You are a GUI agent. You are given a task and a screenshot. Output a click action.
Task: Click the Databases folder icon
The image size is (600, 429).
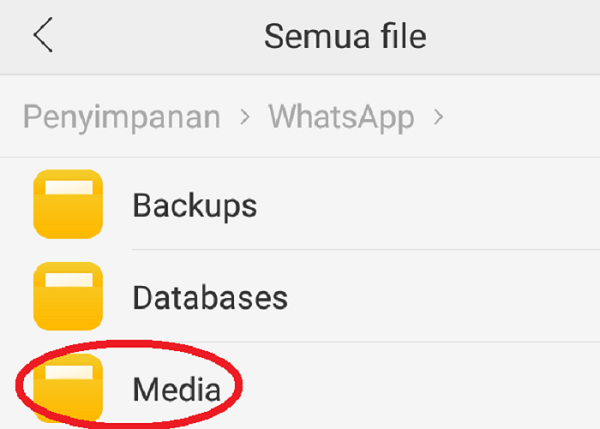pos(68,296)
